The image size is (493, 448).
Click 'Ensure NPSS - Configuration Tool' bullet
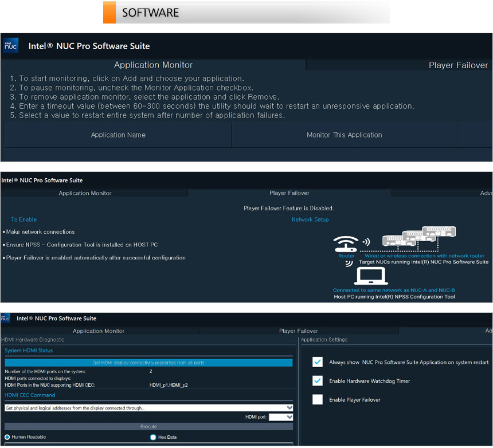pyautogui.click(x=80, y=245)
